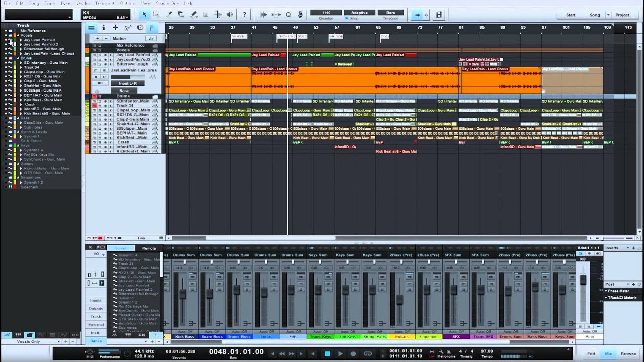Screen dimensions: 644x362
Task: Open the Browse panel button
Action: coord(628,354)
